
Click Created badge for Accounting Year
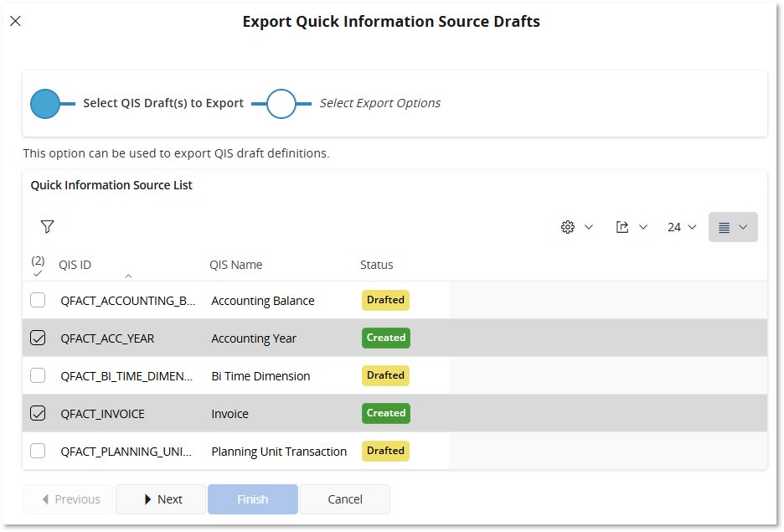coord(386,338)
